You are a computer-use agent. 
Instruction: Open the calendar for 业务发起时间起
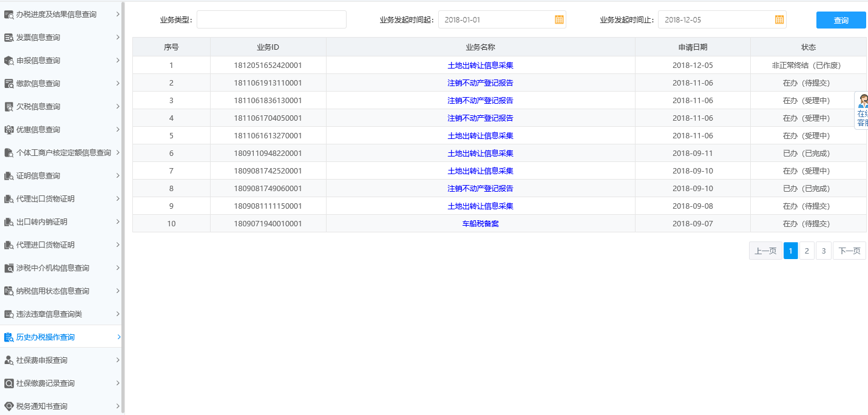(558, 19)
